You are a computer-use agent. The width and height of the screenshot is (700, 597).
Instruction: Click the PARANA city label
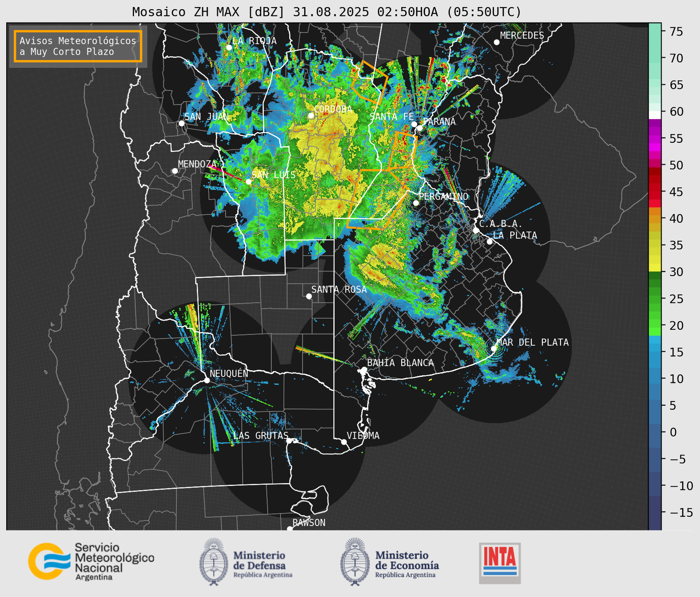439,122
